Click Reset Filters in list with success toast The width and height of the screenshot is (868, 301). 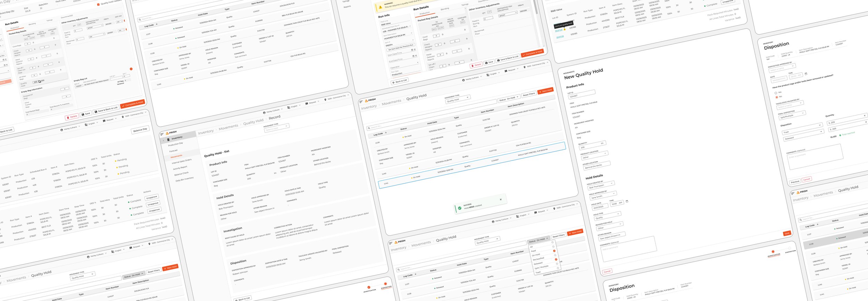click(x=529, y=94)
